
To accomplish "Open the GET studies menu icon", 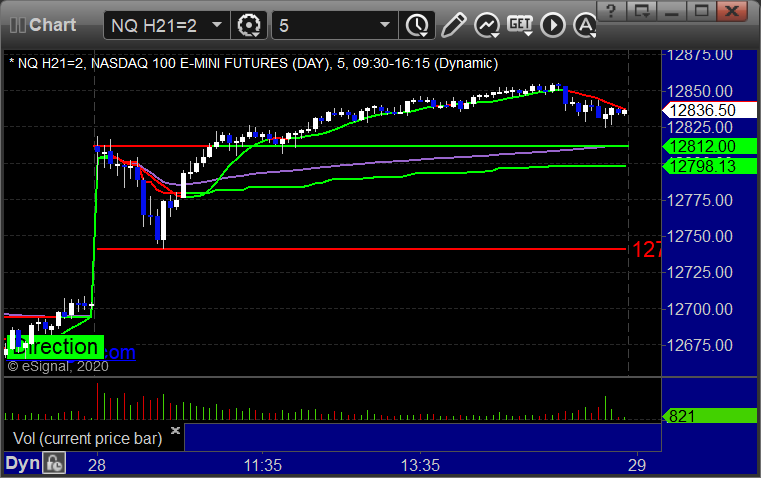I will [x=520, y=25].
